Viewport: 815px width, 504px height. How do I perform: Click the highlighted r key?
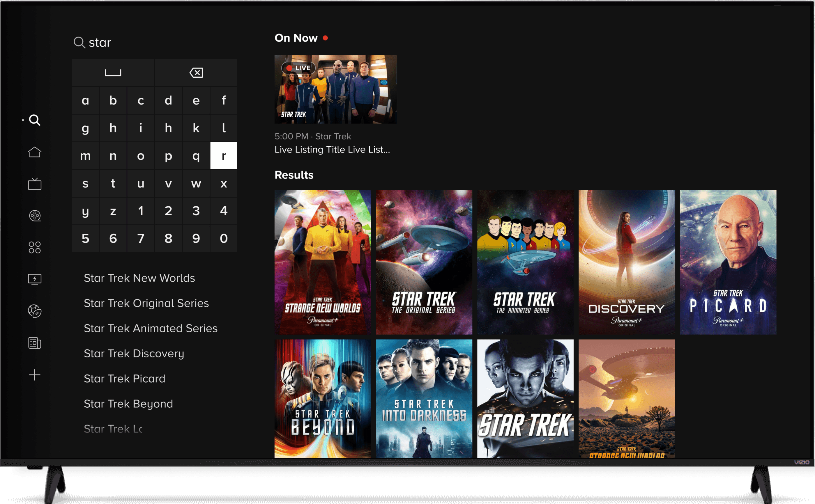pos(224,156)
